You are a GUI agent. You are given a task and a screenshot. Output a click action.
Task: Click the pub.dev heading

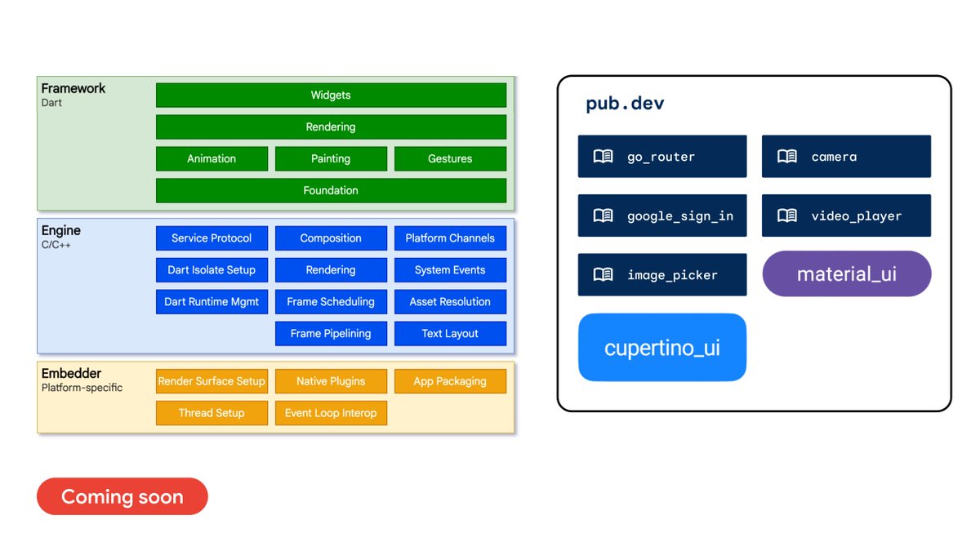pos(625,104)
